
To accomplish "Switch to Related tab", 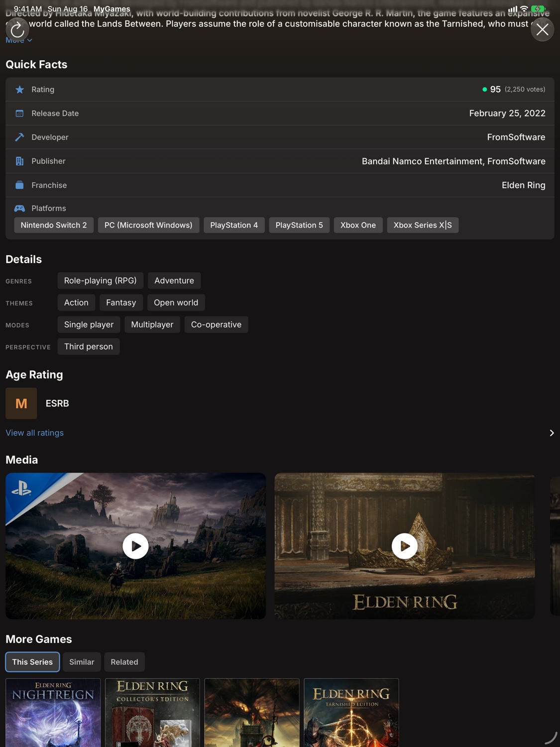I will coord(124,662).
